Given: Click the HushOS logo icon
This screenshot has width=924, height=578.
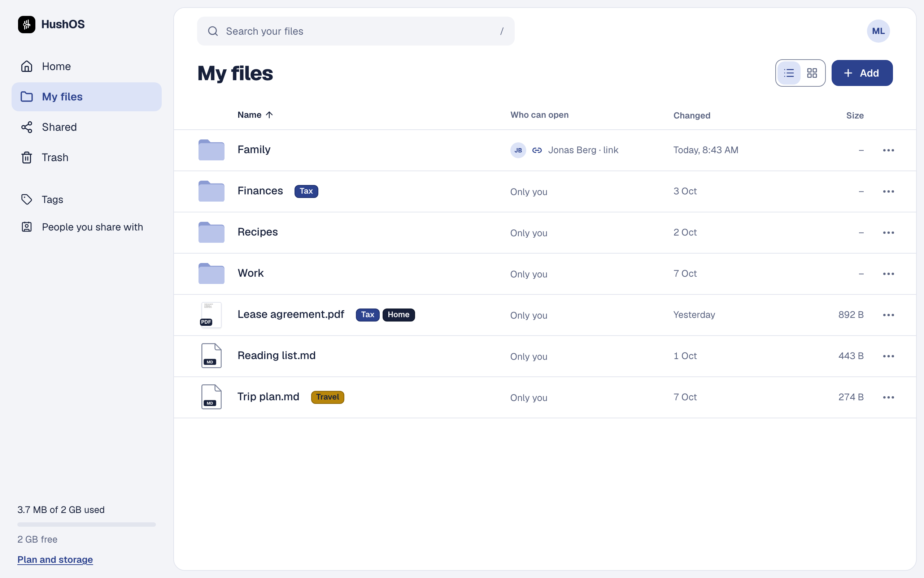Looking at the screenshot, I should click(x=26, y=25).
